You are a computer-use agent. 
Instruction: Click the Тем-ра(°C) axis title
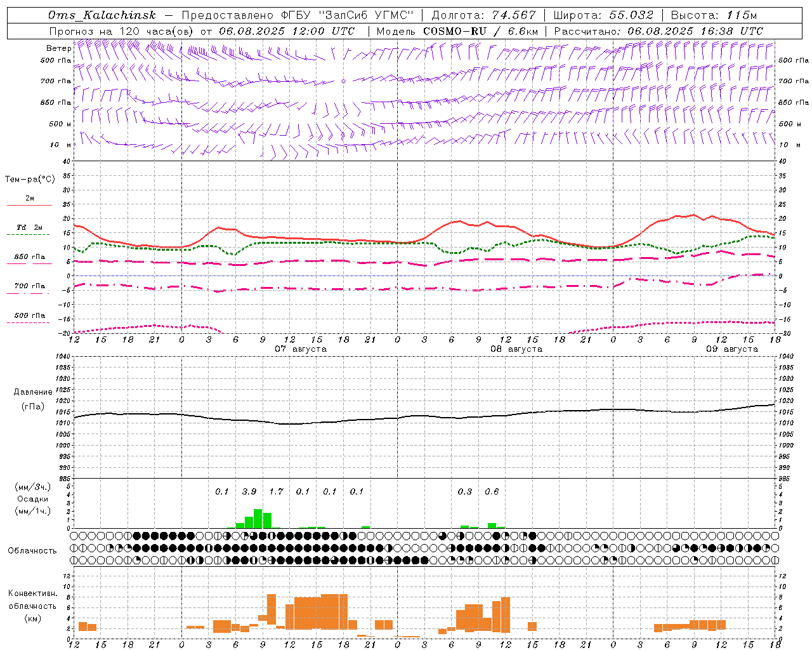(x=30, y=180)
